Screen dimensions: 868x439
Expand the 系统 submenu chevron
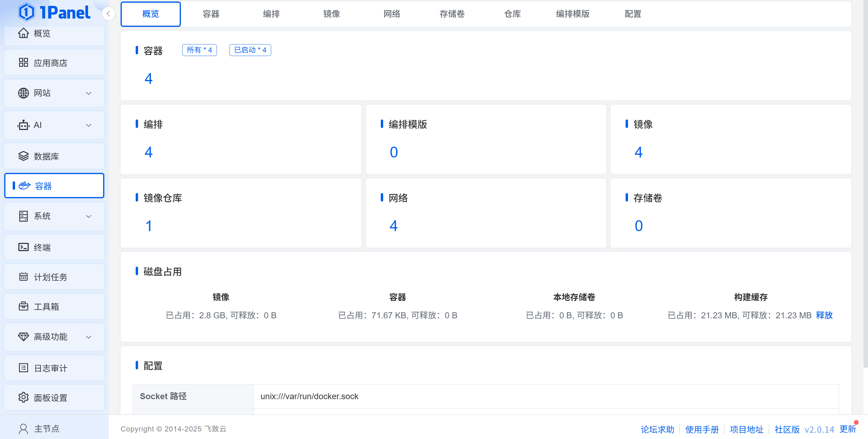click(89, 216)
